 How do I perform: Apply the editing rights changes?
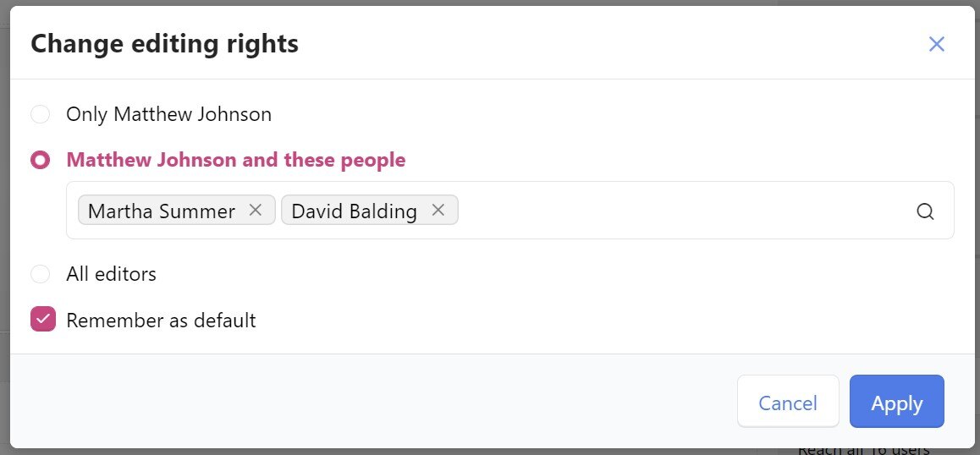tap(897, 401)
